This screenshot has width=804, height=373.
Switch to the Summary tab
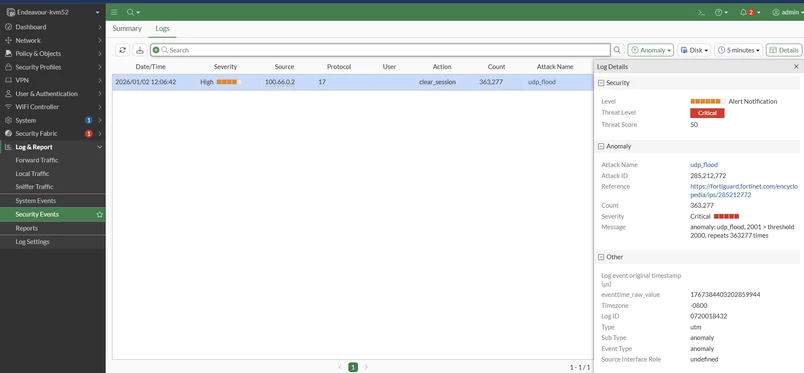[127, 29]
